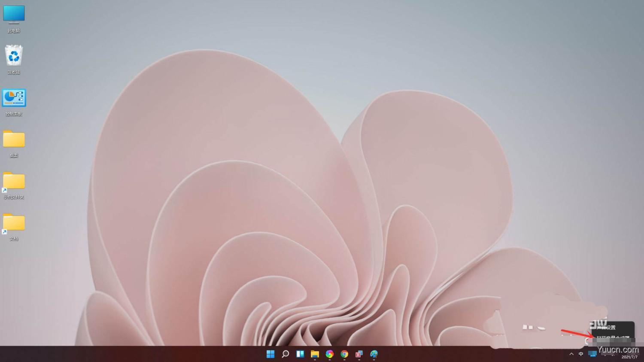Open the colorful pinwheel app on taskbar
Screen dimensions: 644x362
(x=330, y=354)
